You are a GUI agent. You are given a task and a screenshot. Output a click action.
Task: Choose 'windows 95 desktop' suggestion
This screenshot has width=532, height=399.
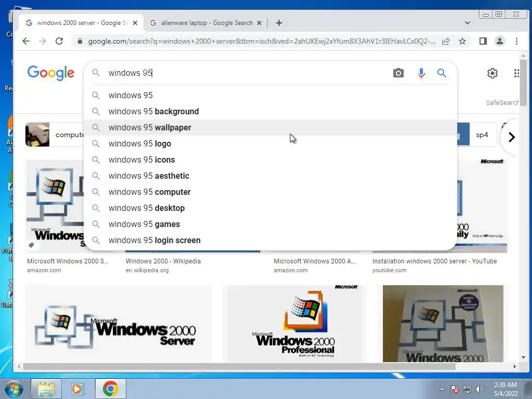(270, 208)
